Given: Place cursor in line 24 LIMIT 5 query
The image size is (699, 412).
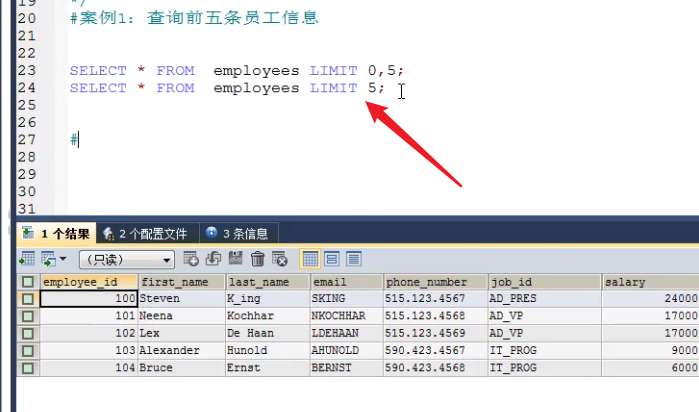Looking at the screenshot, I should [227, 88].
